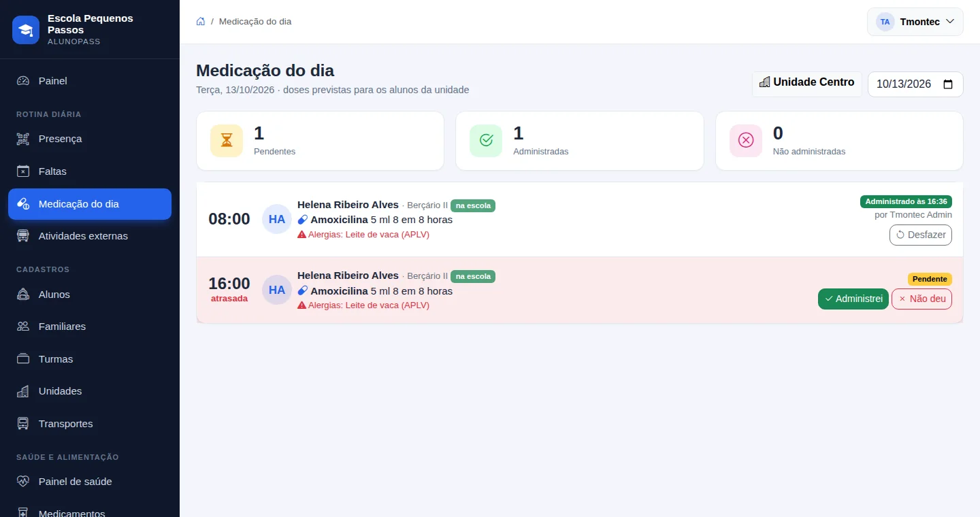This screenshot has height=517, width=980.
Task: Click the Administrado às 16:36 badge
Action: pos(906,201)
